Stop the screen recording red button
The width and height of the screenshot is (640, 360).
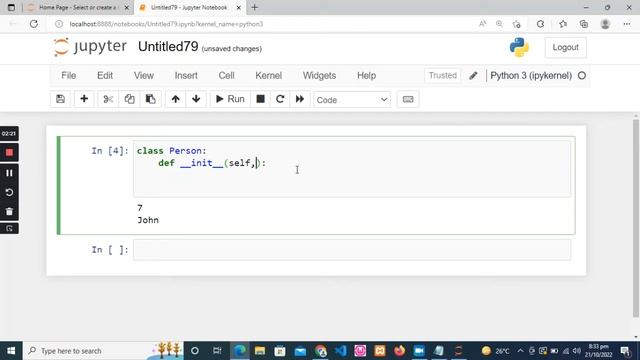point(9,153)
